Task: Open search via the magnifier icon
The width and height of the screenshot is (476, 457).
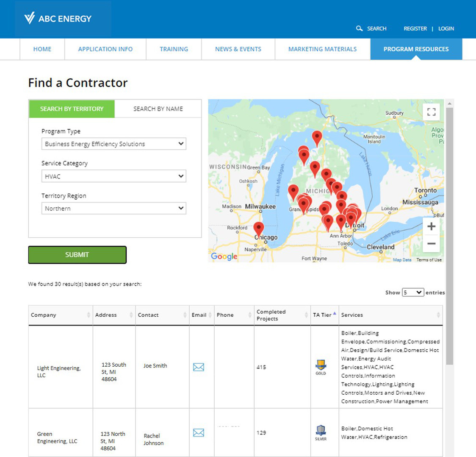Action: pos(359,28)
